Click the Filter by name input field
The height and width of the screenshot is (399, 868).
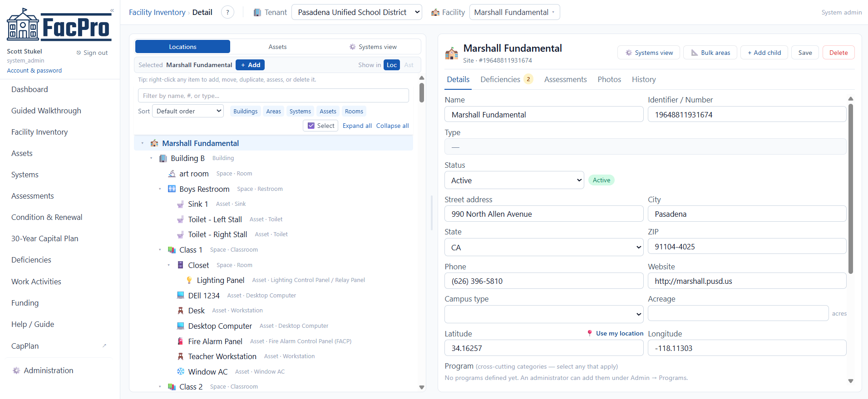point(273,96)
